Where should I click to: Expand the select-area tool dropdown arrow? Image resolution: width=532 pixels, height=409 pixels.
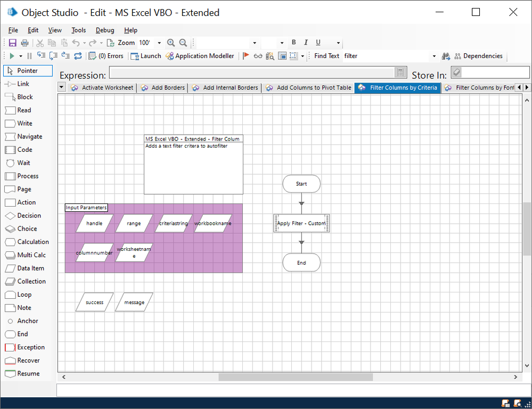tap(302, 56)
